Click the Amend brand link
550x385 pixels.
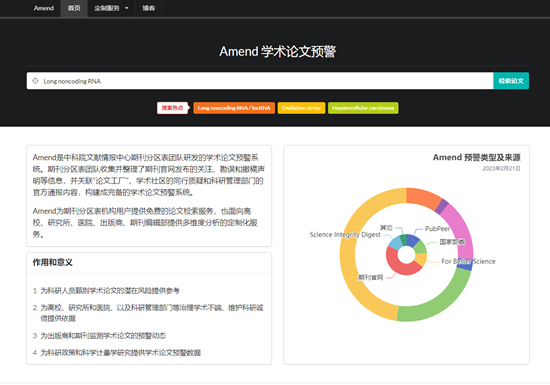tap(44, 8)
